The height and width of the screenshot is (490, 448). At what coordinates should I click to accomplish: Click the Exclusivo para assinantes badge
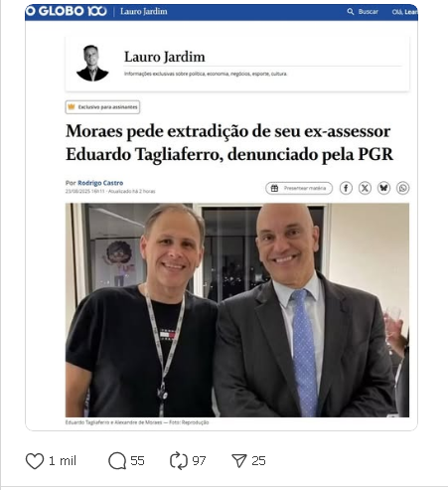(x=102, y=107)
